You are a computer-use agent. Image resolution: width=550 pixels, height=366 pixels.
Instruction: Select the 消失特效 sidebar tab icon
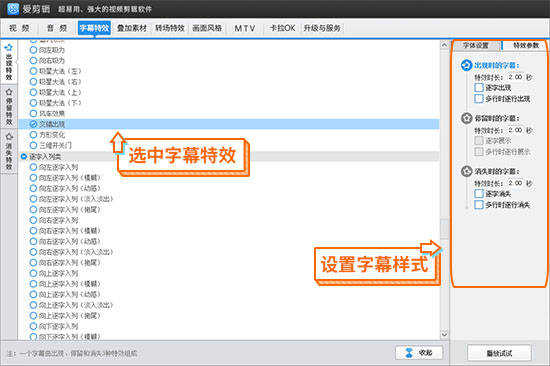point(9,137)
